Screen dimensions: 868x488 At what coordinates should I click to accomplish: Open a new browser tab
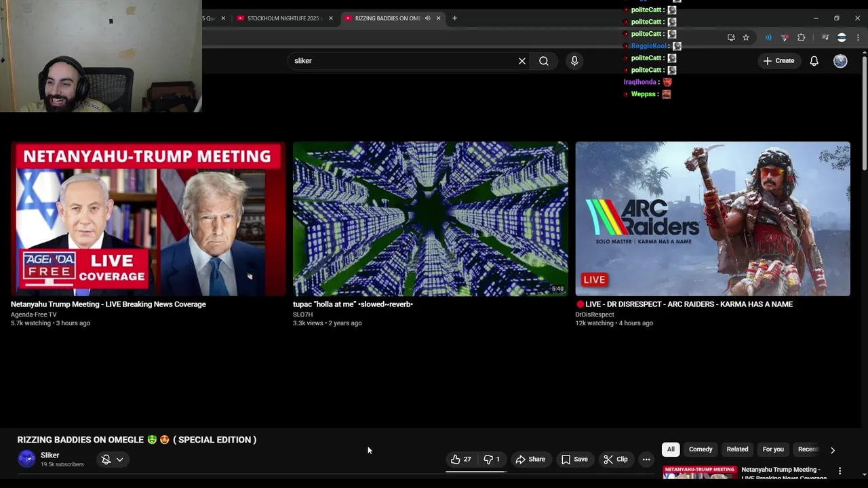tap(454, 18)
